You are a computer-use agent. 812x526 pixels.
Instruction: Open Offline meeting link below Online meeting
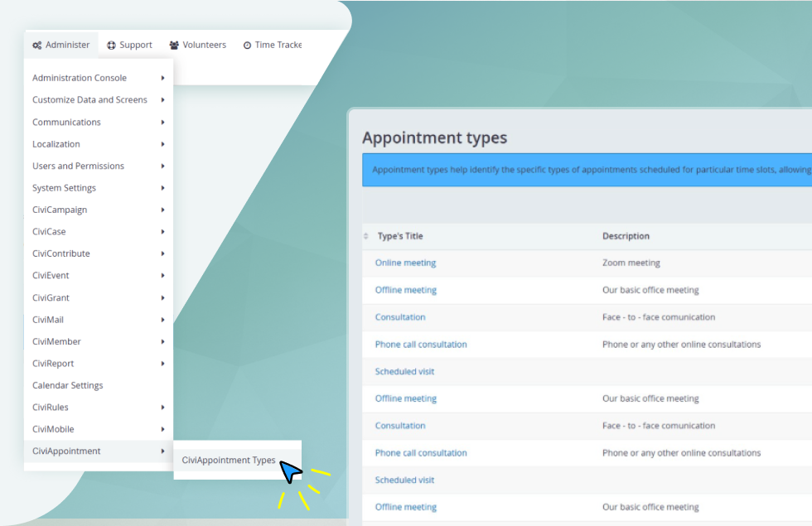tap(406, 290)
